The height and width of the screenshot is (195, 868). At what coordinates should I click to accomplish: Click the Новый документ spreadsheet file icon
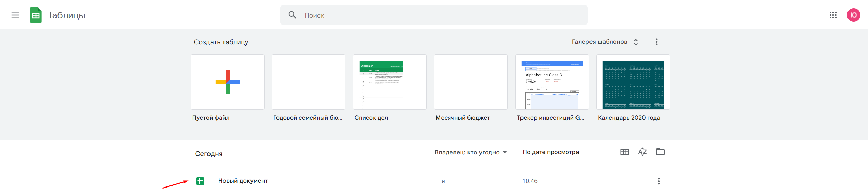[200, 181]
